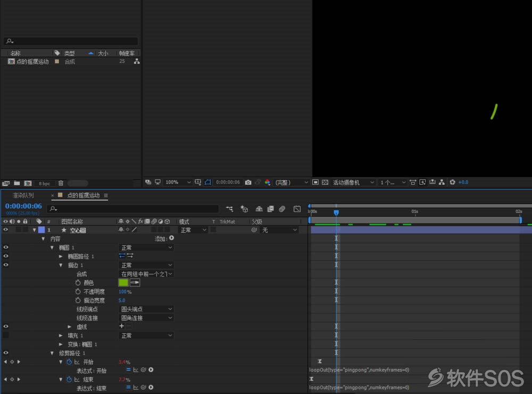Click the expression pick whip for 开始
Viewport: 532px width, 394px height.
point(143,370)
